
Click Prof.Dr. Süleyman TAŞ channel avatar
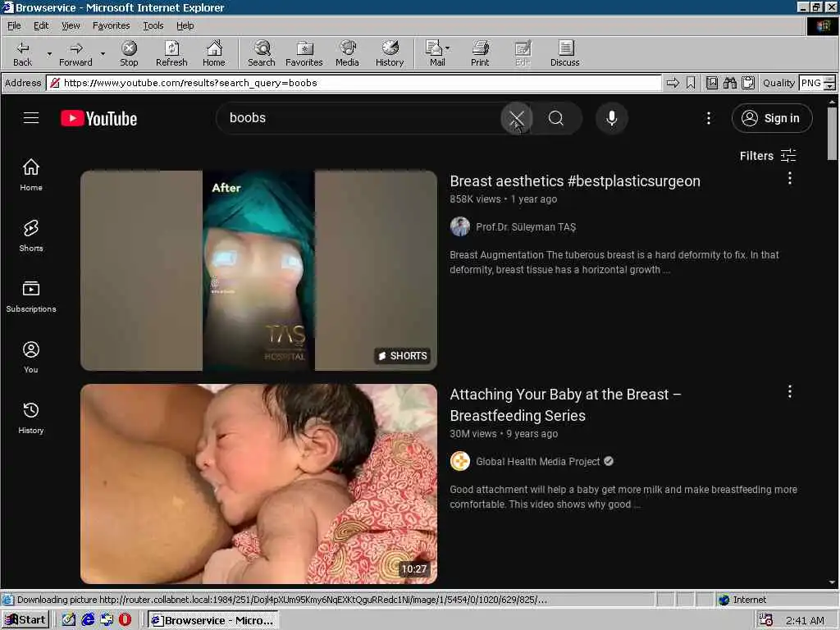459,226
